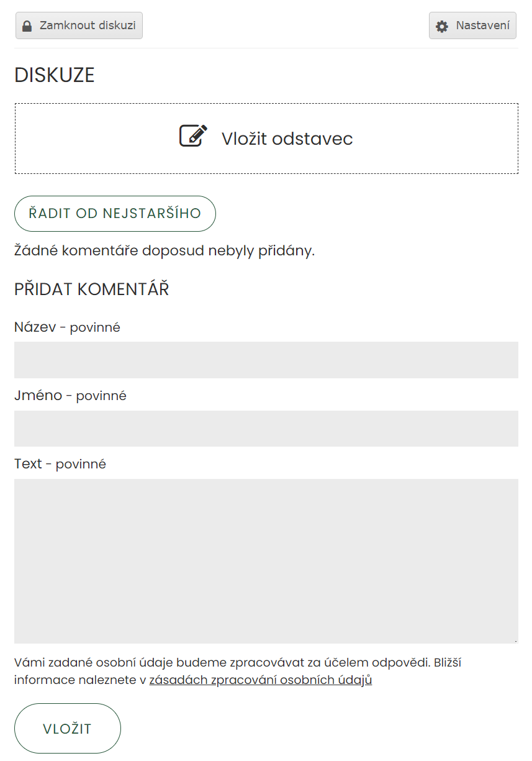532x761 pixels.
Task: Click the Název - povinné label
Action: pos(67,327)
